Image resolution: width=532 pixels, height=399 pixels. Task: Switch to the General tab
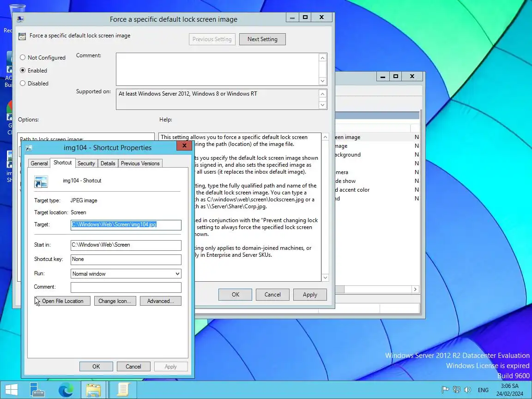(39, 163)
